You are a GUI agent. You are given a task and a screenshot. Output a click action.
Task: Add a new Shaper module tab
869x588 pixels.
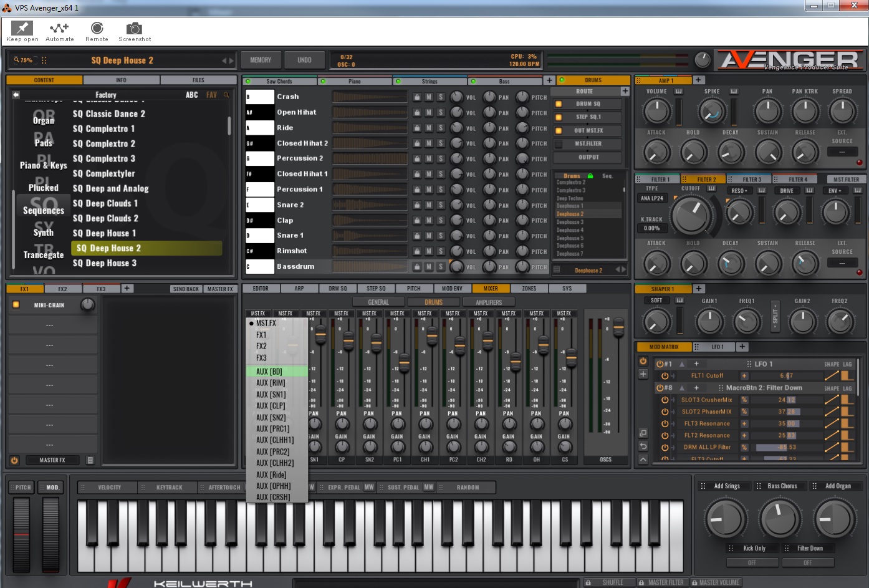(x=699, y=289)
